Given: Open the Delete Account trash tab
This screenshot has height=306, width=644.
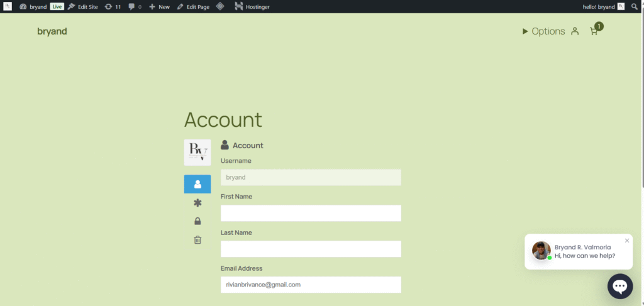Looking at the screenshot, I should coord(197,239).
